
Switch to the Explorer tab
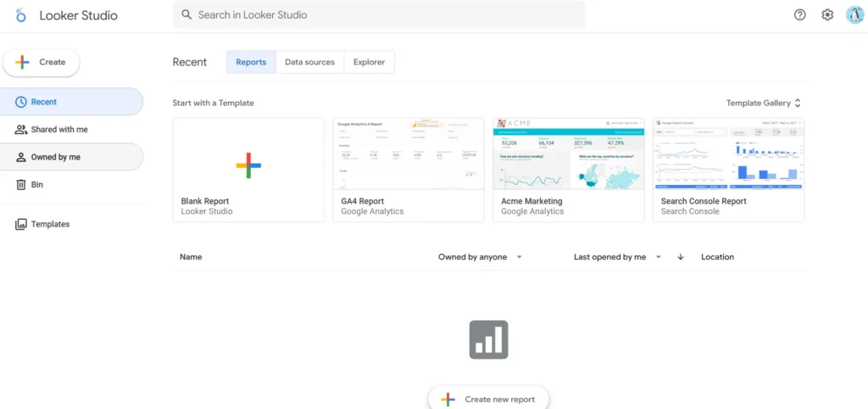point(370,62)
